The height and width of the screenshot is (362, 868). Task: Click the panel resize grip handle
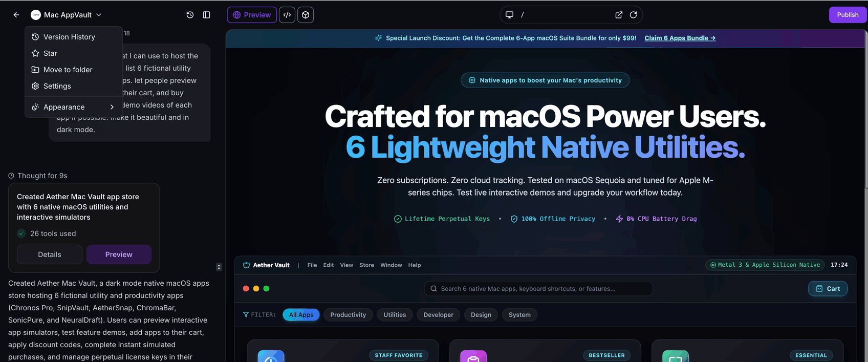pos(219,267)
